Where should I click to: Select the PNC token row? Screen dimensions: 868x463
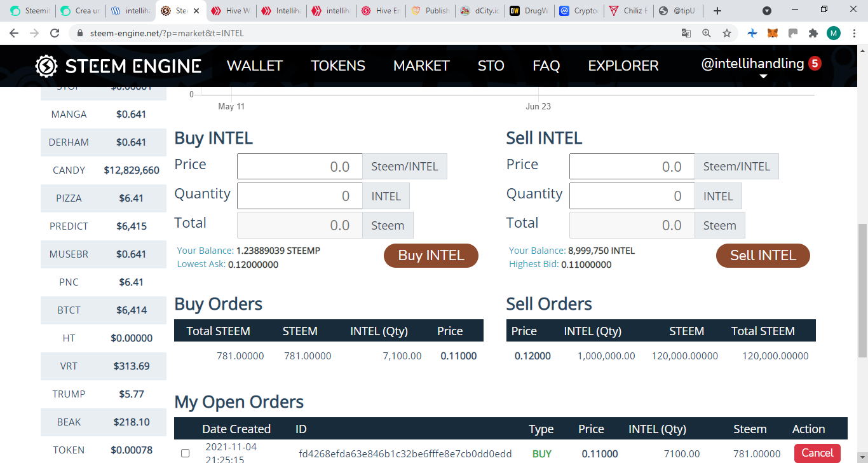click(104, 282)
